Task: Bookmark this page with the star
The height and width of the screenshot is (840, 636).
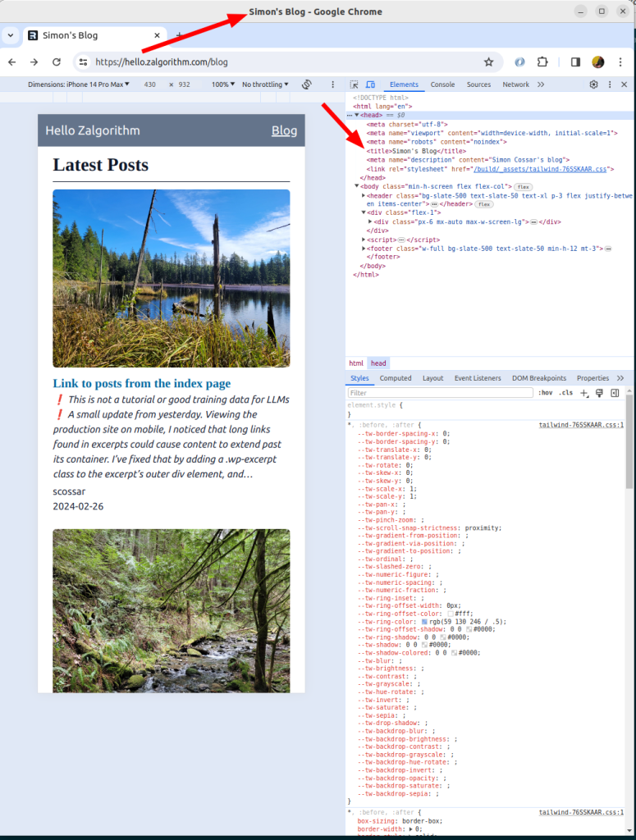Action: (488, 62)
